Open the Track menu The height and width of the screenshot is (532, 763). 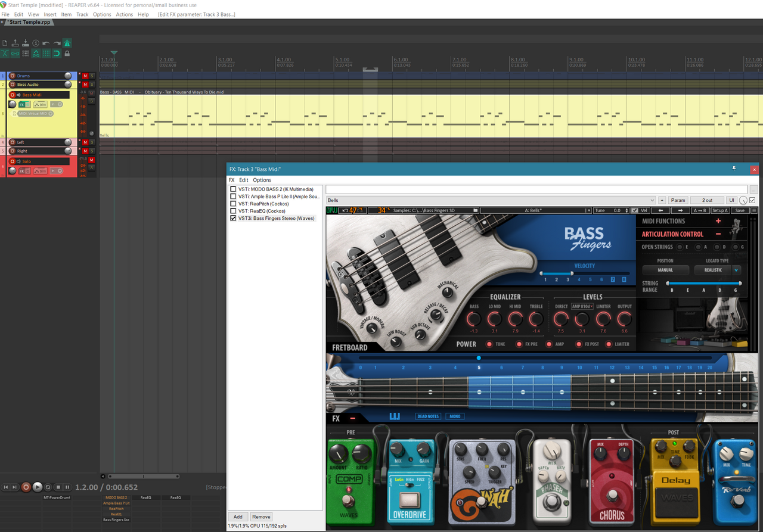82,14
